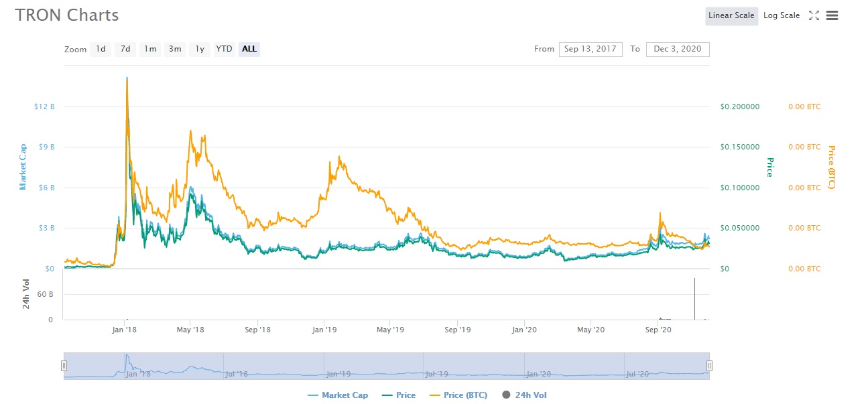
Task: Set zoom to 1d
Action: click(x=101, y=49)
